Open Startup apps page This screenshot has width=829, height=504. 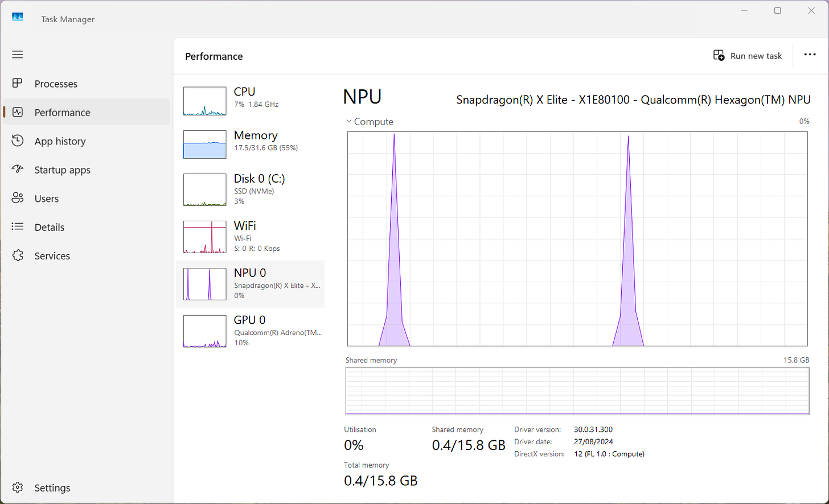pyautogui.click(x=87, y=170)
